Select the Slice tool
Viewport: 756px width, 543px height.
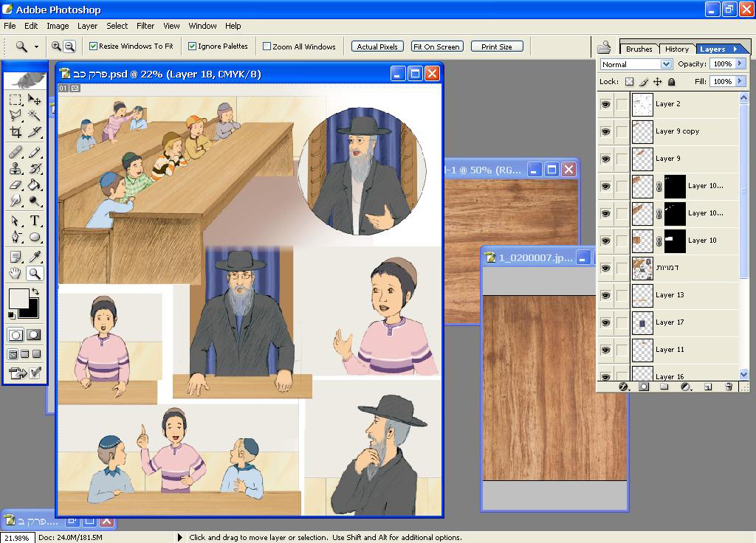[34, 132]
